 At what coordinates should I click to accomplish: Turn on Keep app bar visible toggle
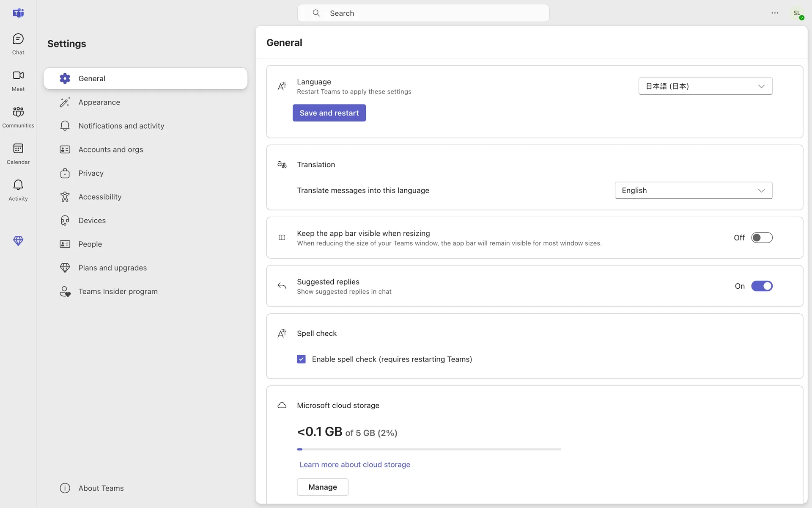point(762,238)
